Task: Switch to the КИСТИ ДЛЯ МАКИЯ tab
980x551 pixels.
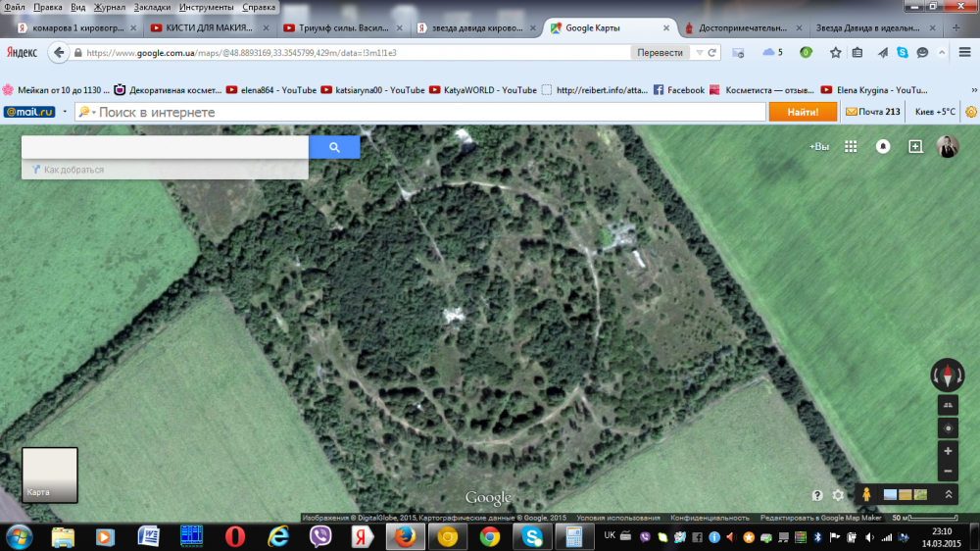Action: (x=210, y=28)
